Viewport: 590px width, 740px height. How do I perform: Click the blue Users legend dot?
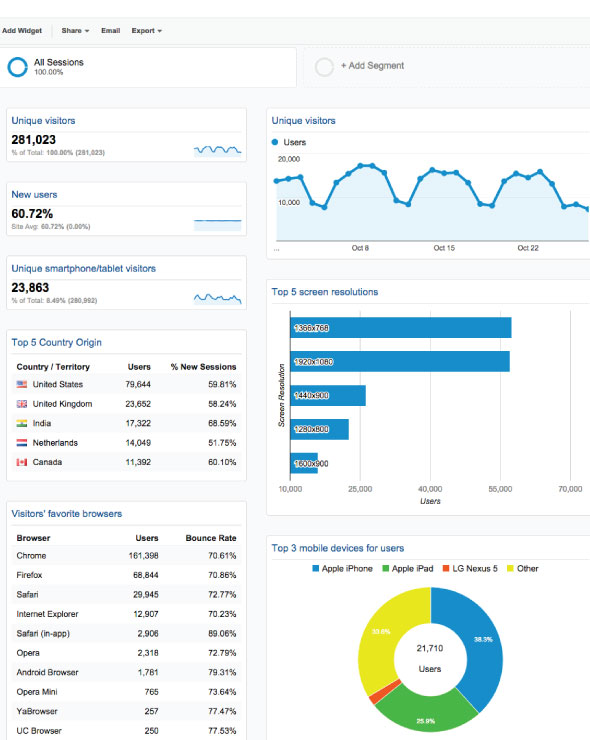275,142
